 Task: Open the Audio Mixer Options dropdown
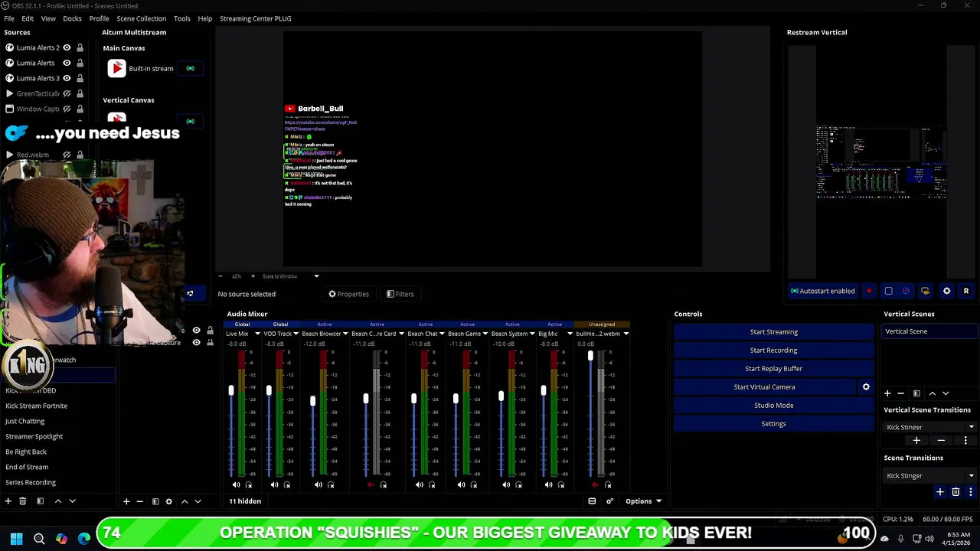(x=643, y=501)
